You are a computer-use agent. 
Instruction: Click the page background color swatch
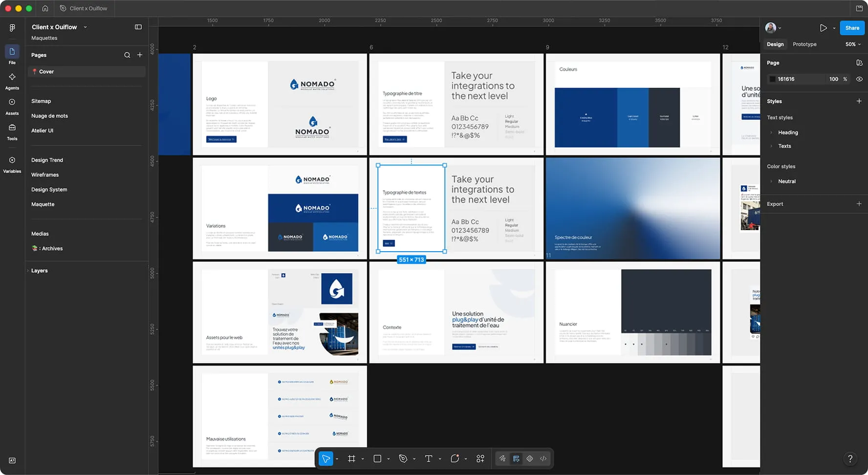[x=772, y=79]
